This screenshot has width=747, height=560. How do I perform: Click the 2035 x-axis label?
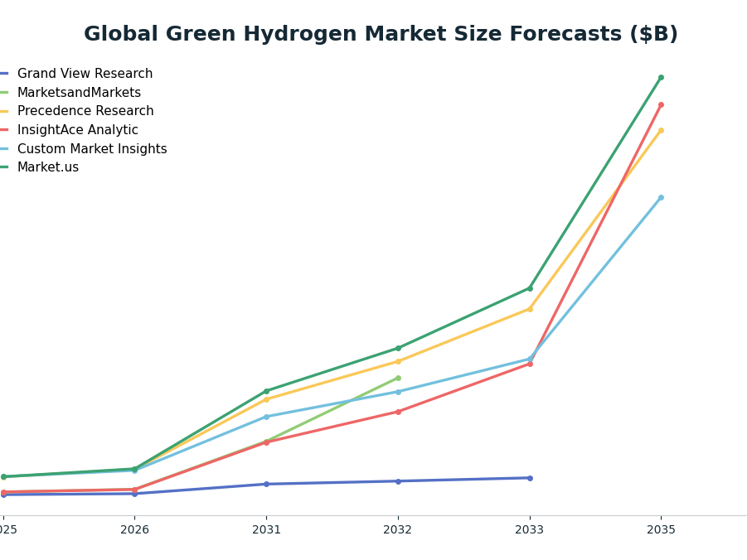point(661,529)
